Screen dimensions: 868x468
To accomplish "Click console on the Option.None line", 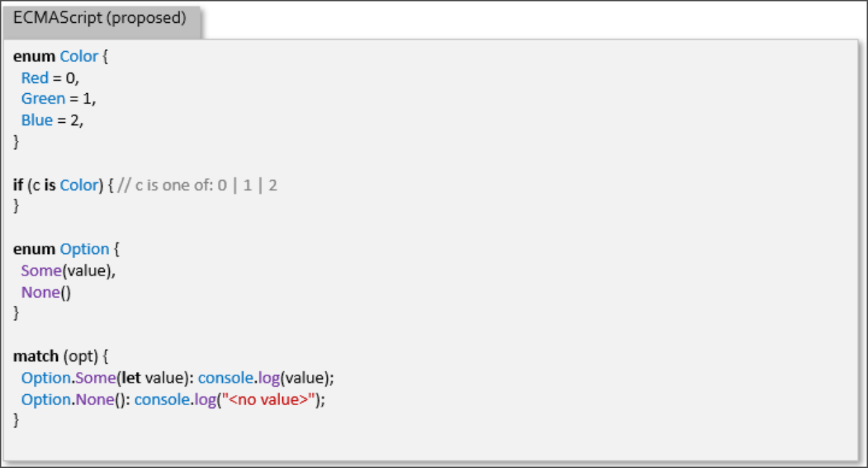I will (160, 400).
